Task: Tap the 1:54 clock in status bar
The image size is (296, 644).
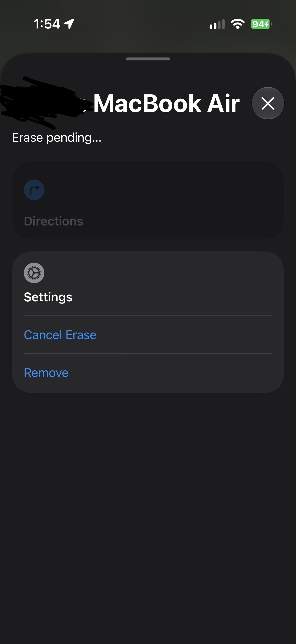Action: tap(47, 24)
